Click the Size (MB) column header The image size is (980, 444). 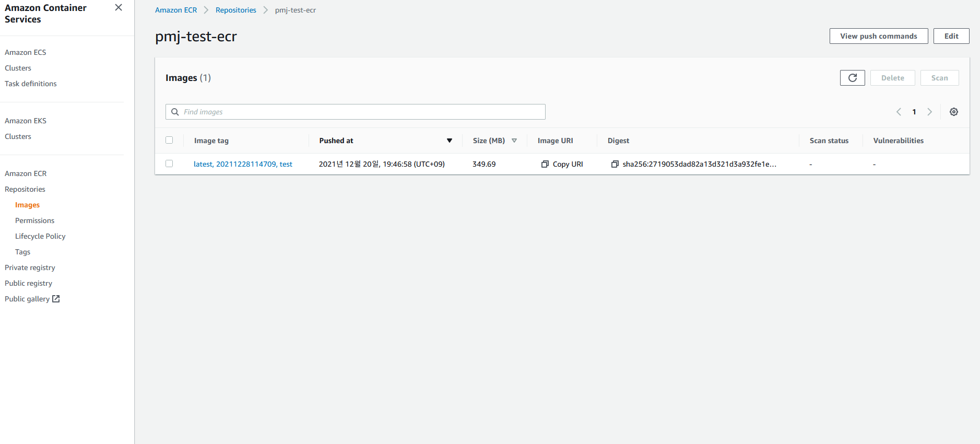[x=489, y=141]
